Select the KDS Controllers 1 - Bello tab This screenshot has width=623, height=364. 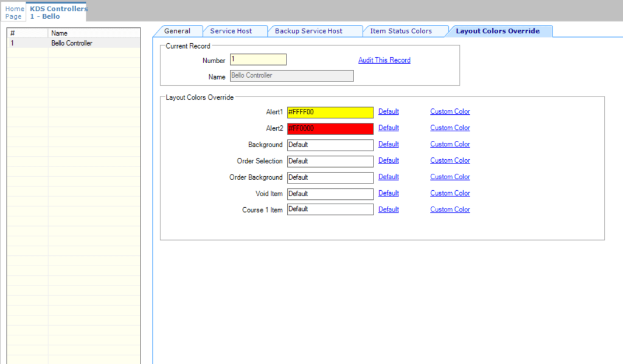56,12
